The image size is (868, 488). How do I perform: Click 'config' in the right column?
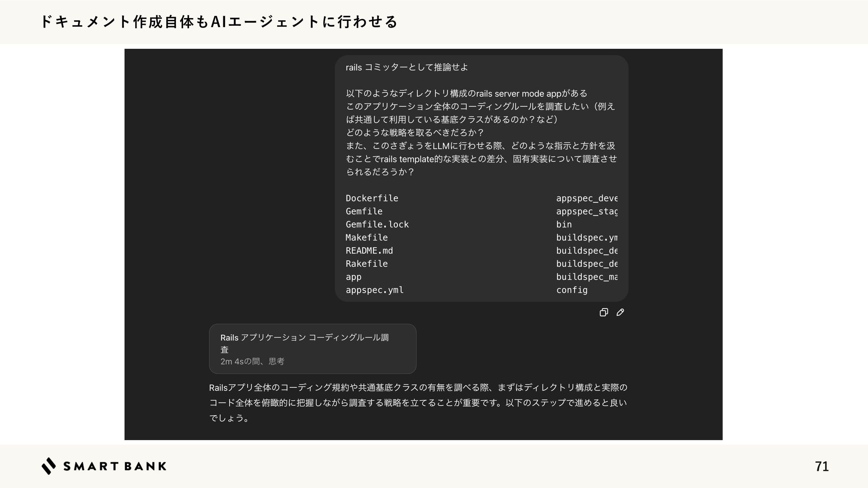click(x=571, y=290)
